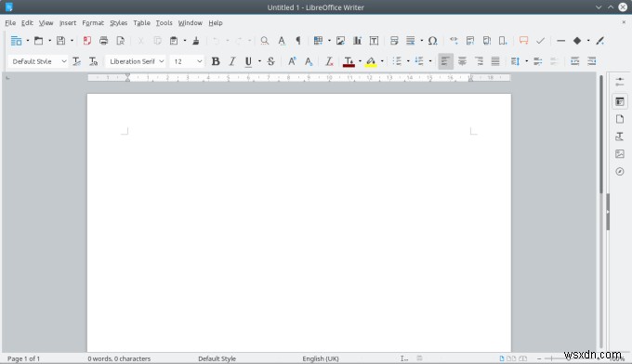
Task: Click the Open file folder icon
Action: coord(39,41)
